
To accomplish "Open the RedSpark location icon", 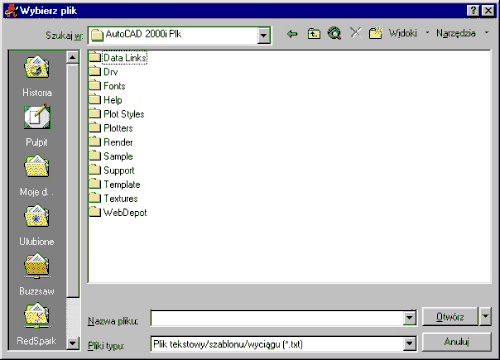I will tap(37, 315).
